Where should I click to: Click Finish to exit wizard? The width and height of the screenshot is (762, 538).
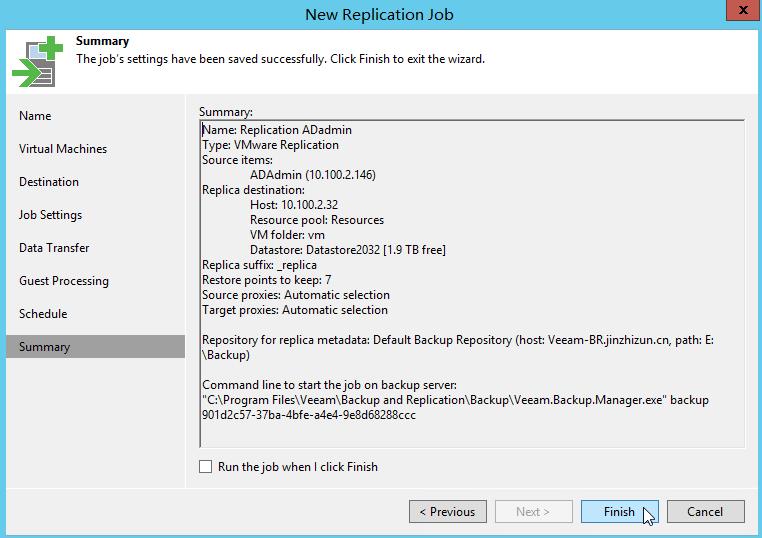click(x=619, y=512)
